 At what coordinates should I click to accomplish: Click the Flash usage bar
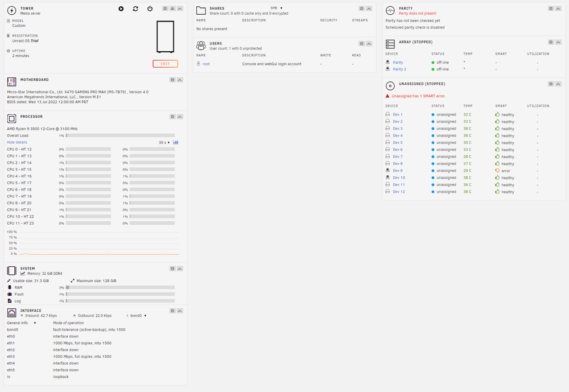pos(120,294)
